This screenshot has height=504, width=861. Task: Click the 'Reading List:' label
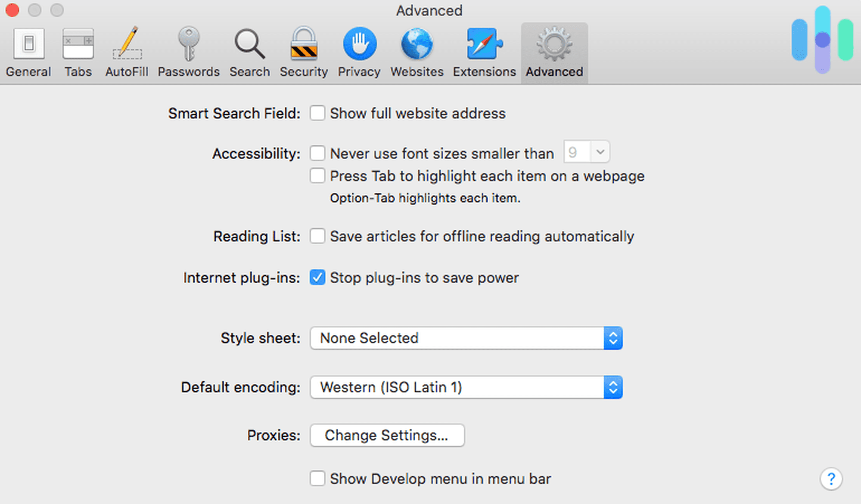click(257, 236)
